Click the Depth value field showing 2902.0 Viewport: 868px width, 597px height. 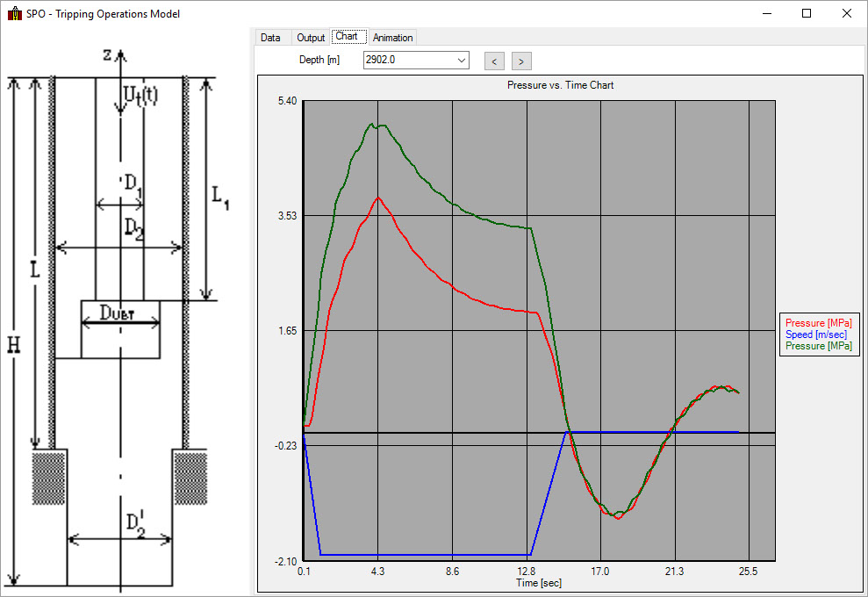408,61
